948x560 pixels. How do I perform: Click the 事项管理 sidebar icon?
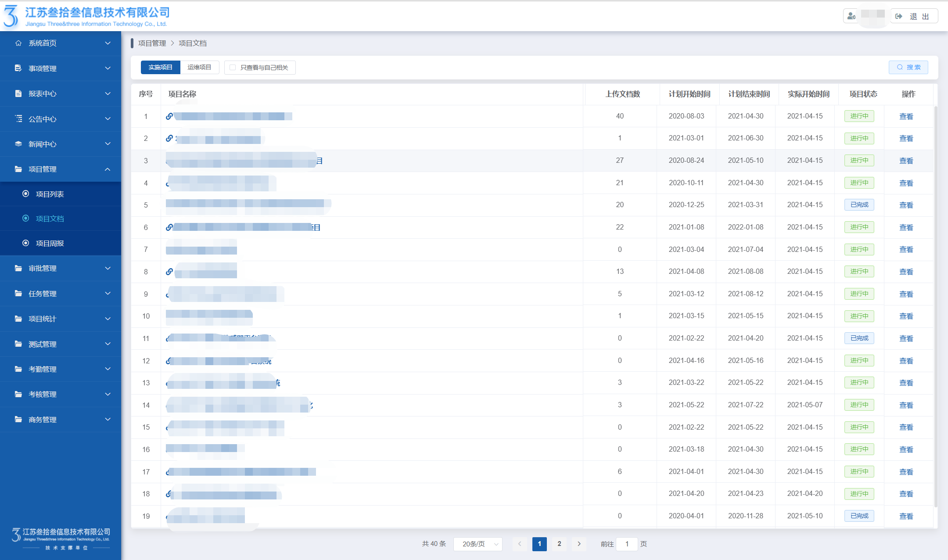pyautogui.click(x=18, y=68)
